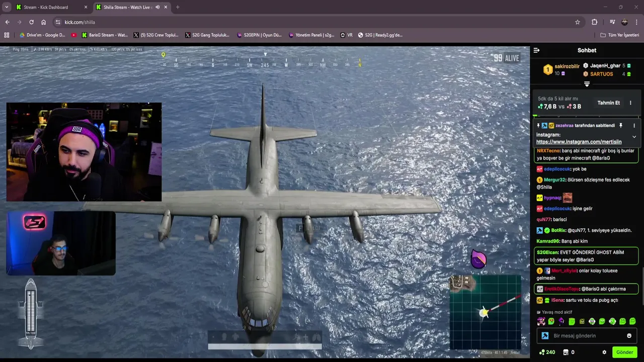Focus the 'Bir mesaj gönderin' message field
The width and height of the screenshot is (644, 362).
click(x=586, y=336)
